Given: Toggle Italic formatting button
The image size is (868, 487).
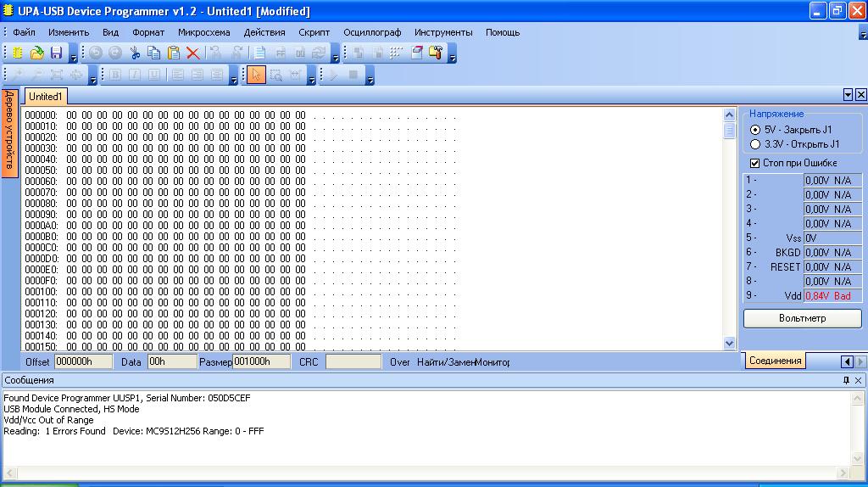Looking at the screenshot, I should [x=135, y=75].
